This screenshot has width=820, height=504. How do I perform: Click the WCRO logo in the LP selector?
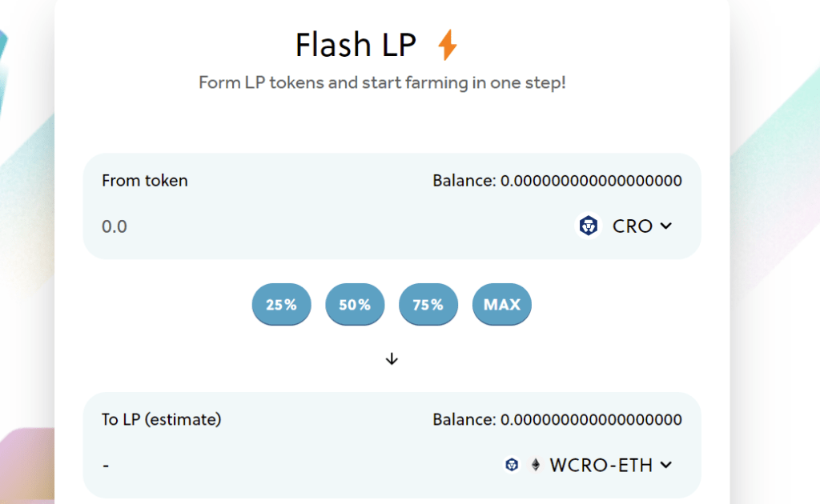pyautogui.click(x=512, y=465)
